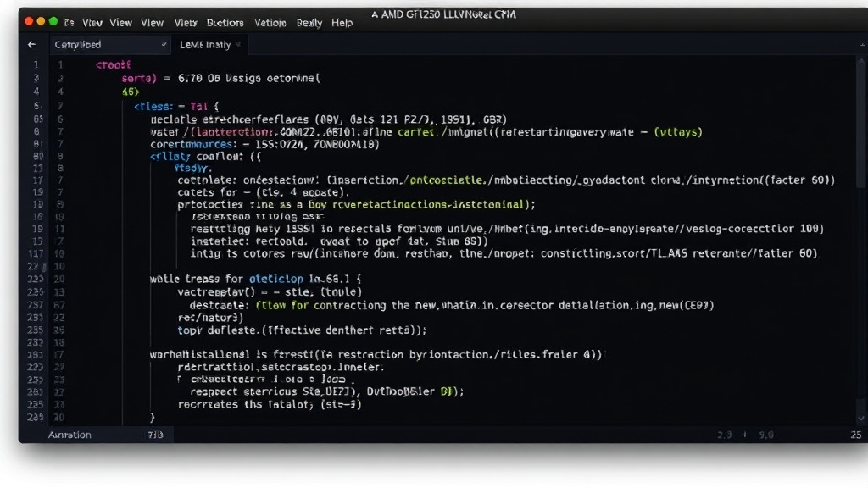Click the 9.0 value in the status bar
Image resolution: width=868 pixels, height=488 pixels.
766,435
